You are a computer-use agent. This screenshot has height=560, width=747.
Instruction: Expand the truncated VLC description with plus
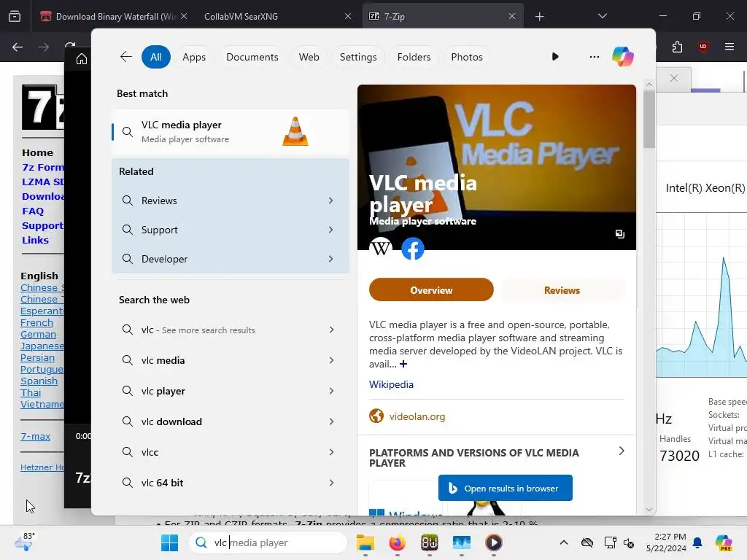403,364
